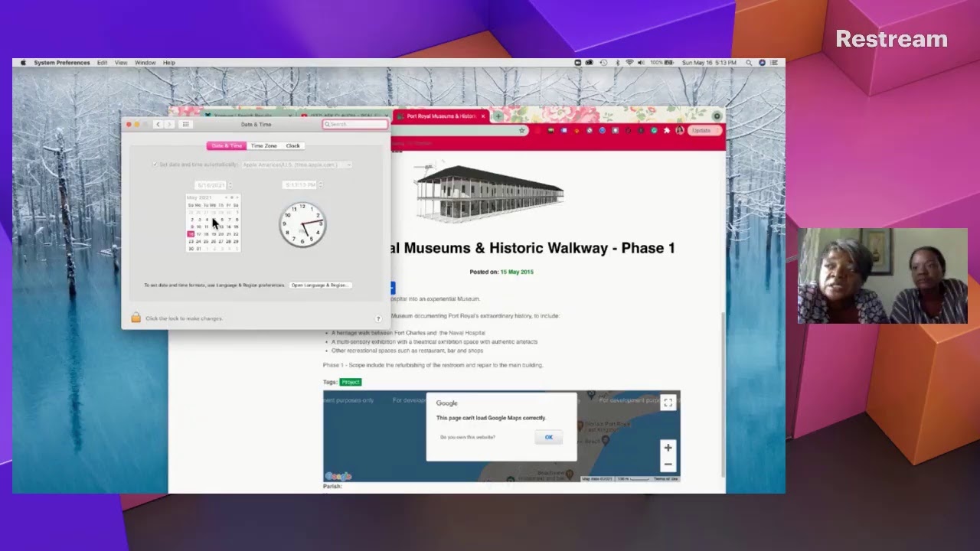Click the museum building rendering image
Screen dimensions: 980x551
tap(488, 192)
